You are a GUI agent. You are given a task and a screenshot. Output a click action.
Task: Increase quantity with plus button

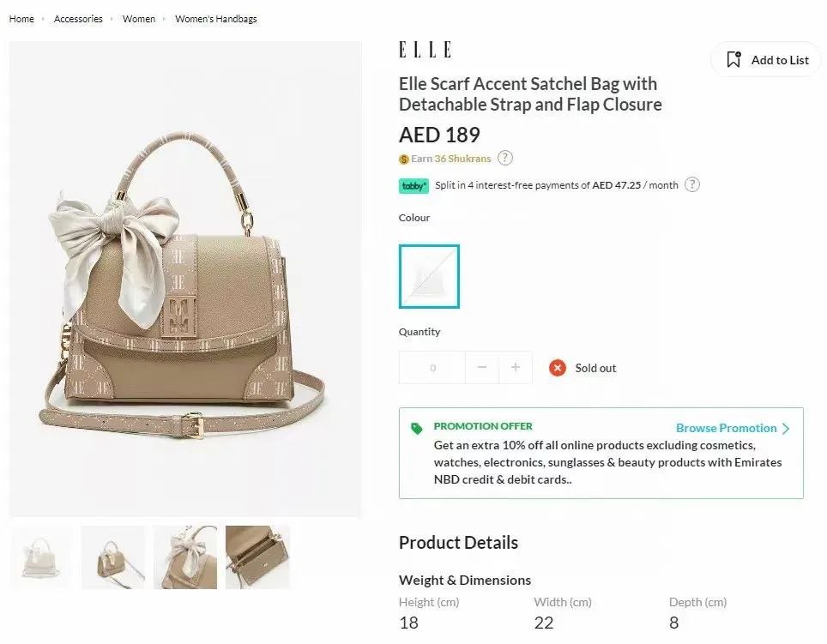(x=516, y=367)
